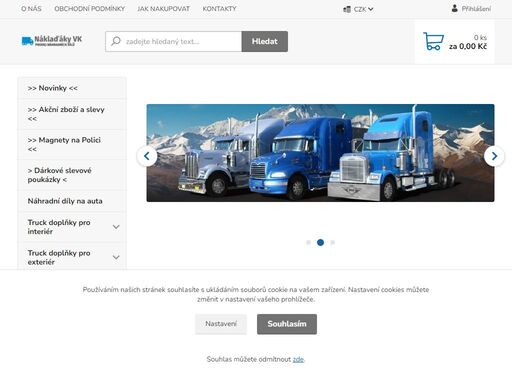The image size is (512, 384).
Task: Open Magnety na Polici category
Action: point(72,144)
